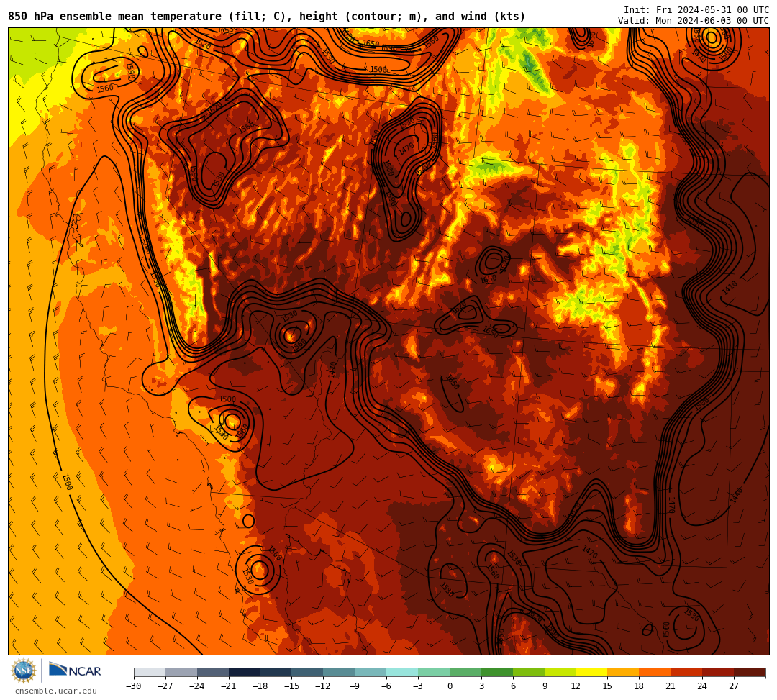Screen dimensions: 777x700
Task: Click the 9 colorbar tick label
Action: coord(545,686)
